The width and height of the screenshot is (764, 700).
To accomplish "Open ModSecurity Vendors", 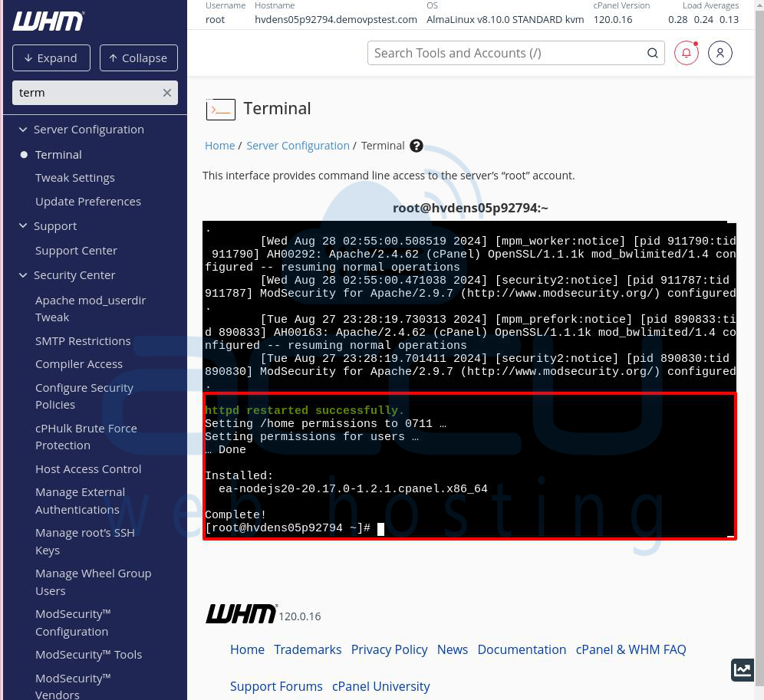I will coord(73,686).
